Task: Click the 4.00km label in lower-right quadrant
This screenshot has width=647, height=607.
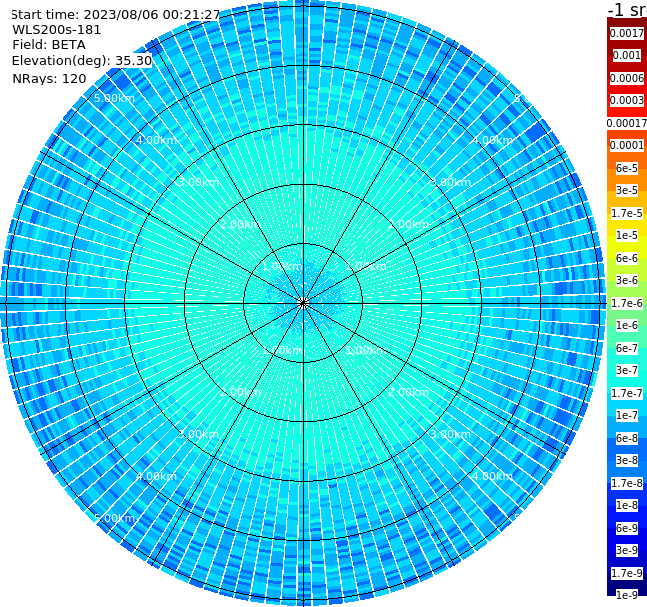Action: click(492, 476)
